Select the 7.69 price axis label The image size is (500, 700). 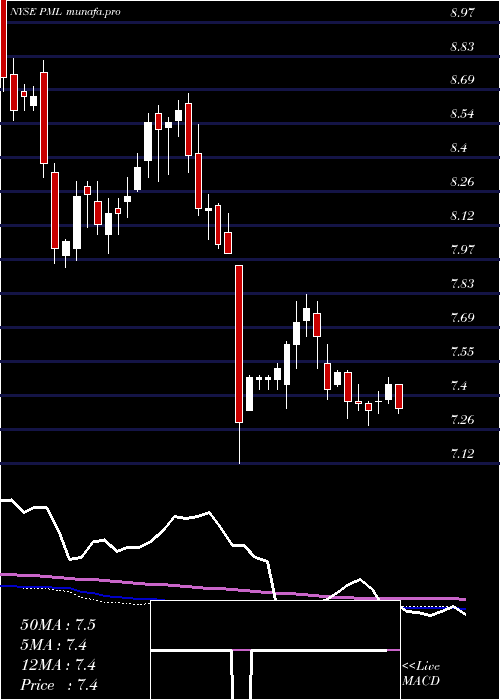462,317
